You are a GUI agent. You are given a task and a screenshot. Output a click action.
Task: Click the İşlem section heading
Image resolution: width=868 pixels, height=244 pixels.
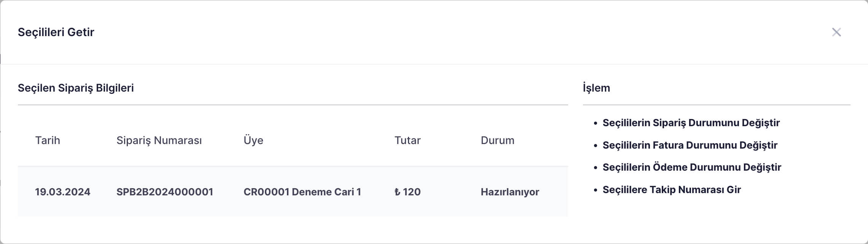(596, 88)
